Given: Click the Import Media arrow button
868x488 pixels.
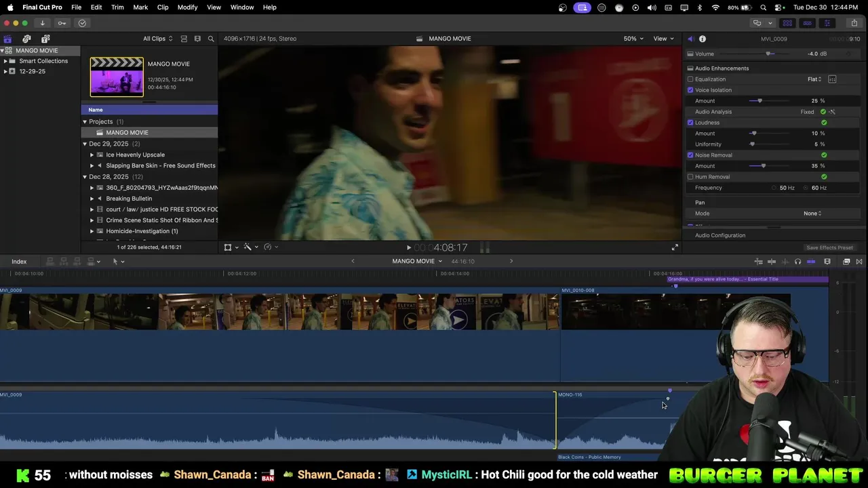Looking at the screenshot, I should (x=42, y=23).
